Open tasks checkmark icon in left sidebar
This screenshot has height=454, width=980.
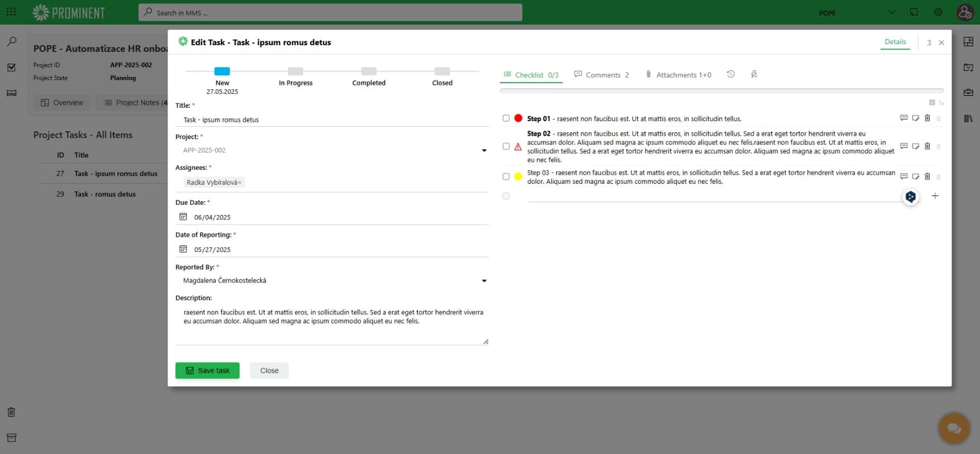pos(11,67)
